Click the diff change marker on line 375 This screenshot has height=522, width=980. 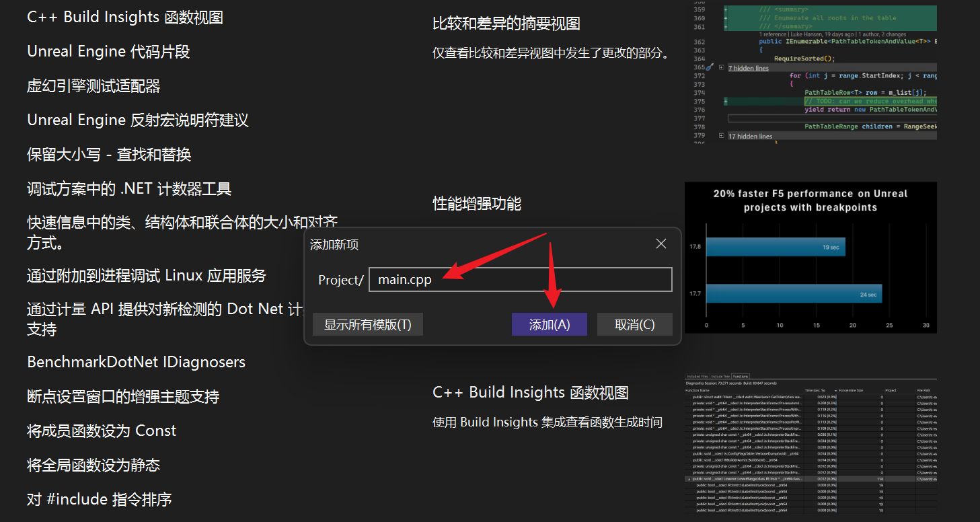725,101
